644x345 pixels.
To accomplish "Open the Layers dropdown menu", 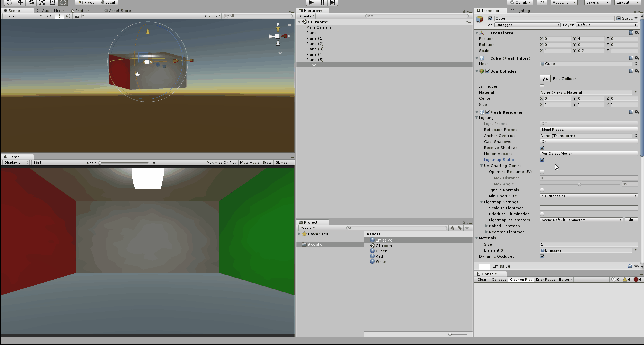I will (x=597, y=2).
